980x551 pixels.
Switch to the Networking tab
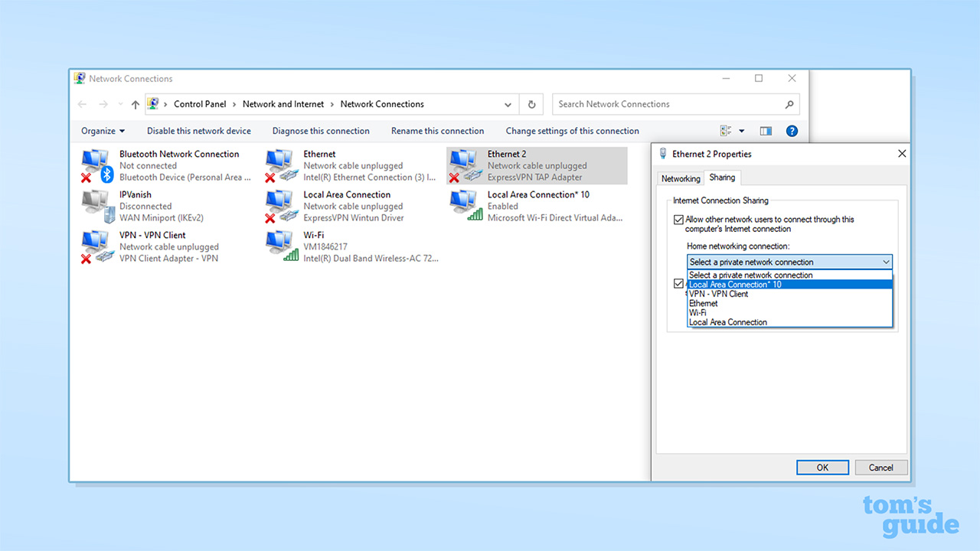[x=681, y=178]
